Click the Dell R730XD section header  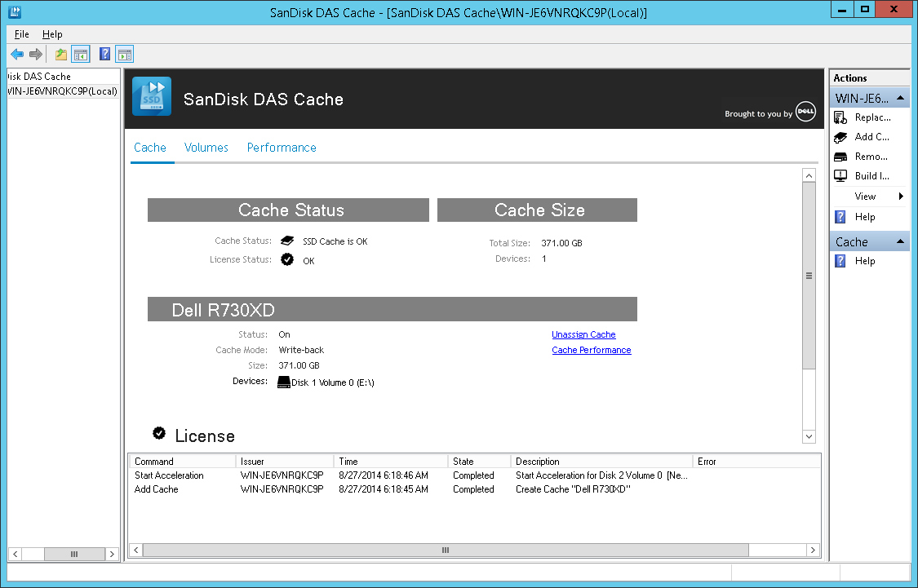click(392, 309)
